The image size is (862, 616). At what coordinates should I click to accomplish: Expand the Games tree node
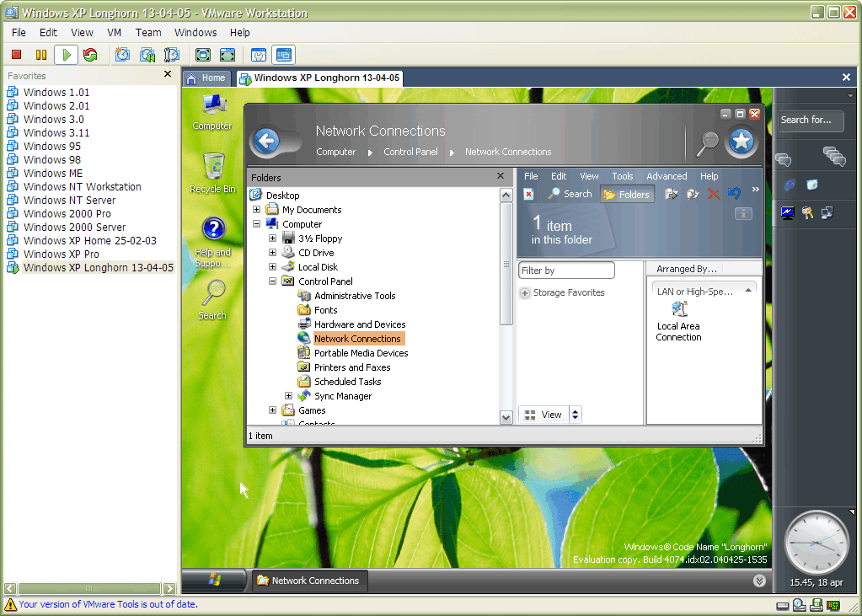(x=273, y=410)
